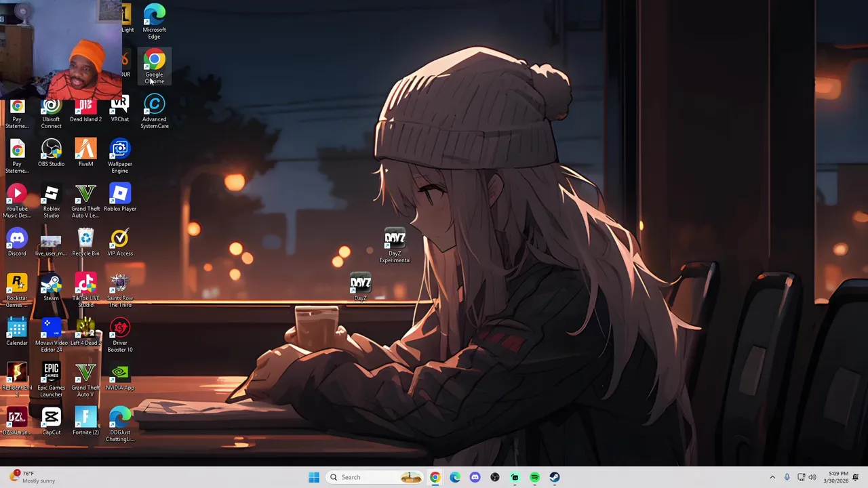Select the Fortnite (2) shortcut
The width and height of the screenshot is (868, 488).
click(85, 422)
